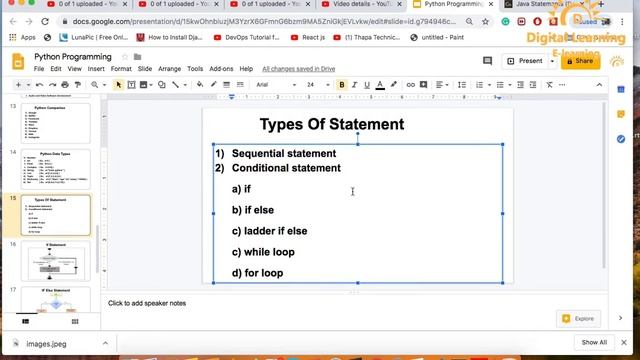Image resolution: width=640 pixels, height=360 pixels.
Task: Insert a text box
Action: click(131, 85)
